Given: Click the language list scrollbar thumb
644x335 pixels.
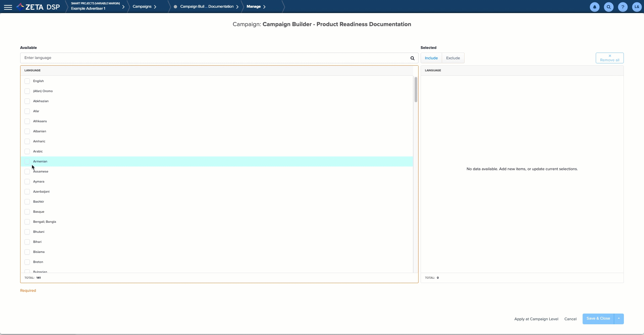Looking at the screenshot, I should coord(416,90).
